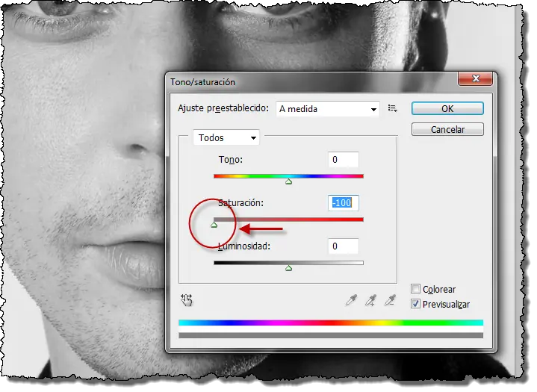This screenshot has width=537, height=392.
Task: Close the Tono/saturación dialog
Action: (x=475, y=78)
